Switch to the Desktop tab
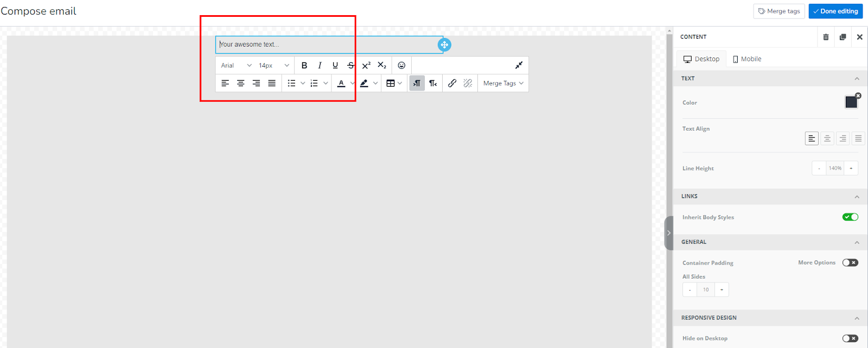The height and width of the screenshot is (348, 868). pos(701,59)
